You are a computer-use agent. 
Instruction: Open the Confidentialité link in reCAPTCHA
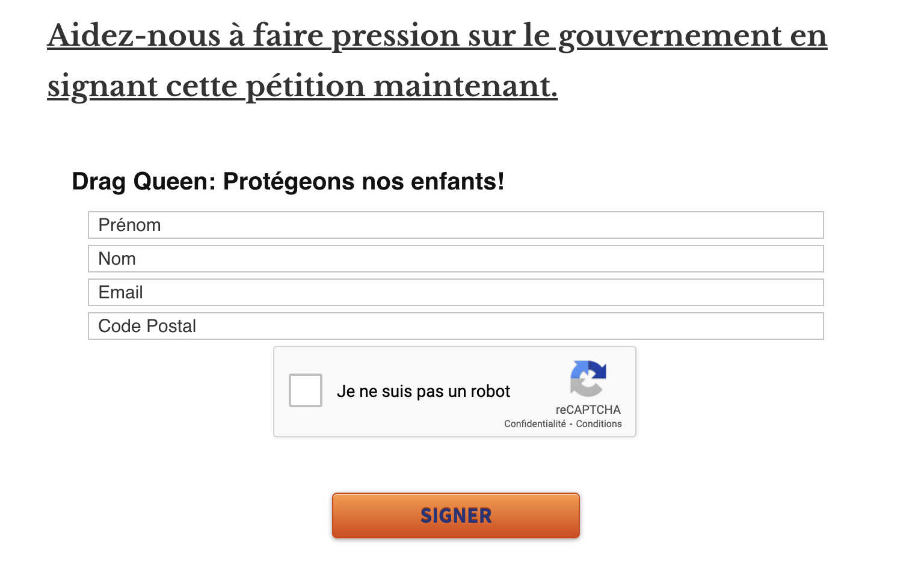pyautogui.click(x=535, y=423)
